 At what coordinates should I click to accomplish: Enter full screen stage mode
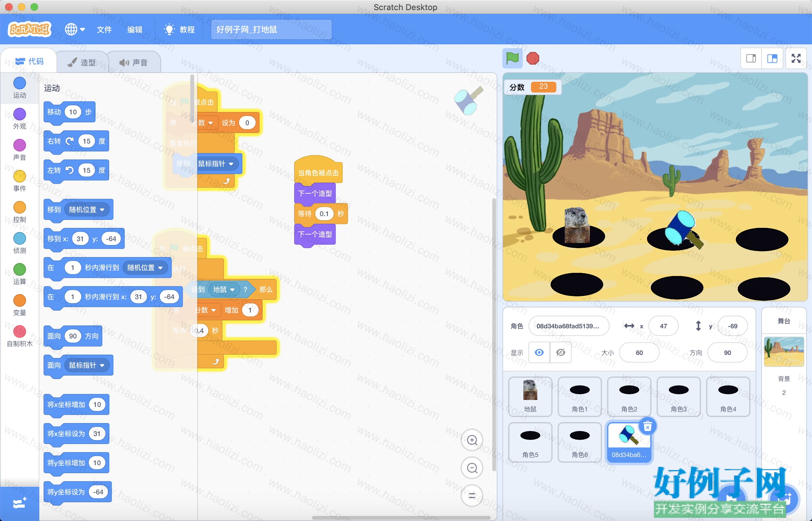tap(796, 59)
